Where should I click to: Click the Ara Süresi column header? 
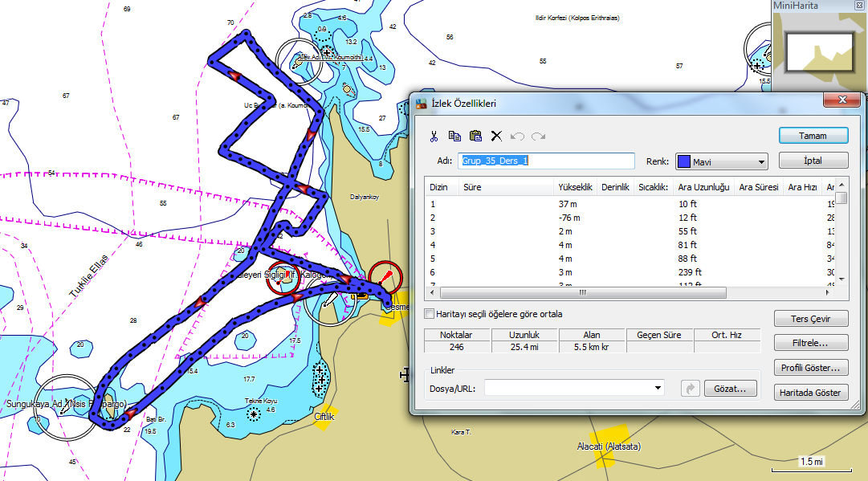[759, 187]
